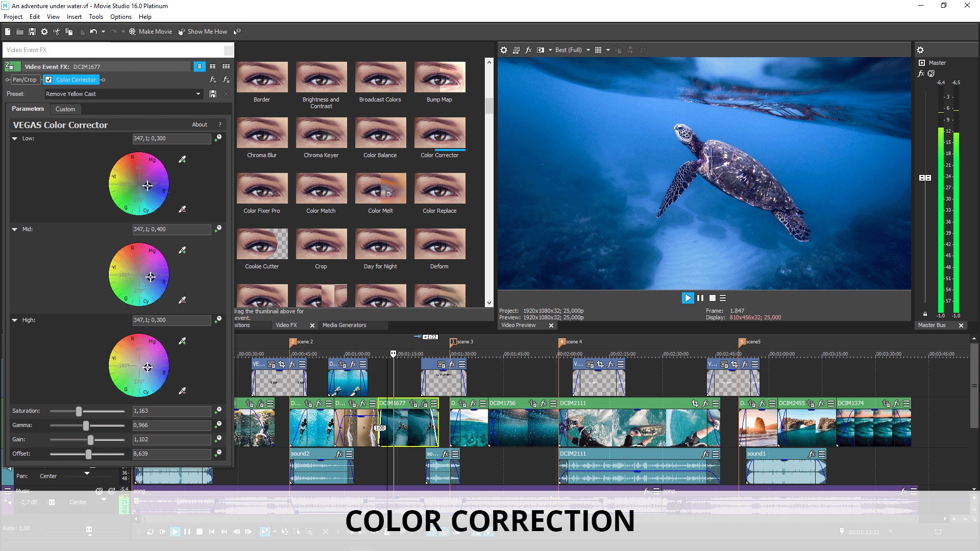Stop preview playback with square button
The width and height of the screenshot is (980, 551).
click(713, 298)
